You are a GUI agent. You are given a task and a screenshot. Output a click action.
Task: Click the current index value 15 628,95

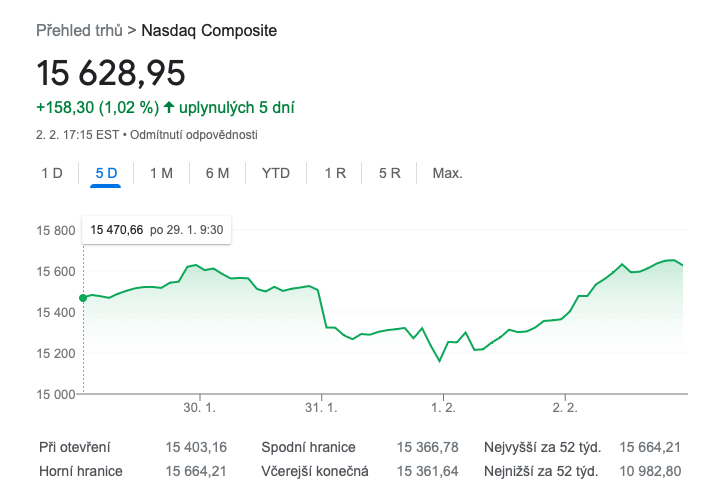[111, 73]
